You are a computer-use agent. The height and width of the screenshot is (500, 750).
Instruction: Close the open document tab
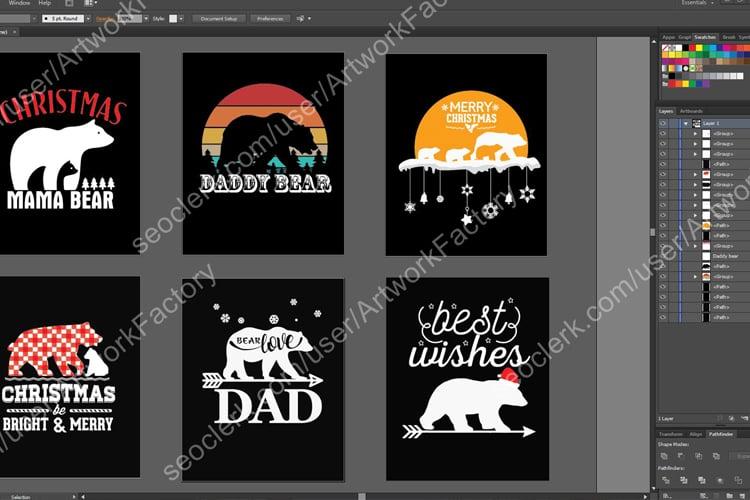click(14, 32)
